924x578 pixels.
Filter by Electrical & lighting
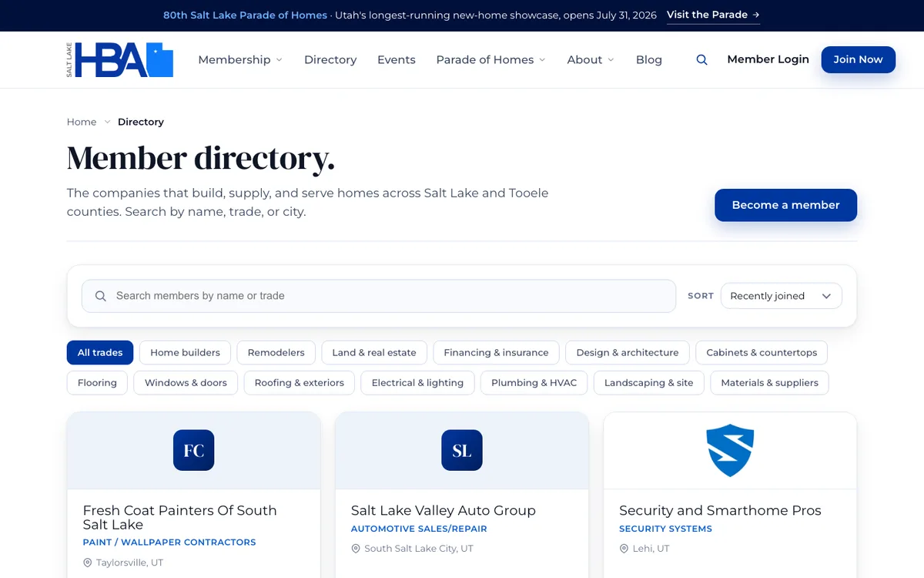(x=417, y=382)
